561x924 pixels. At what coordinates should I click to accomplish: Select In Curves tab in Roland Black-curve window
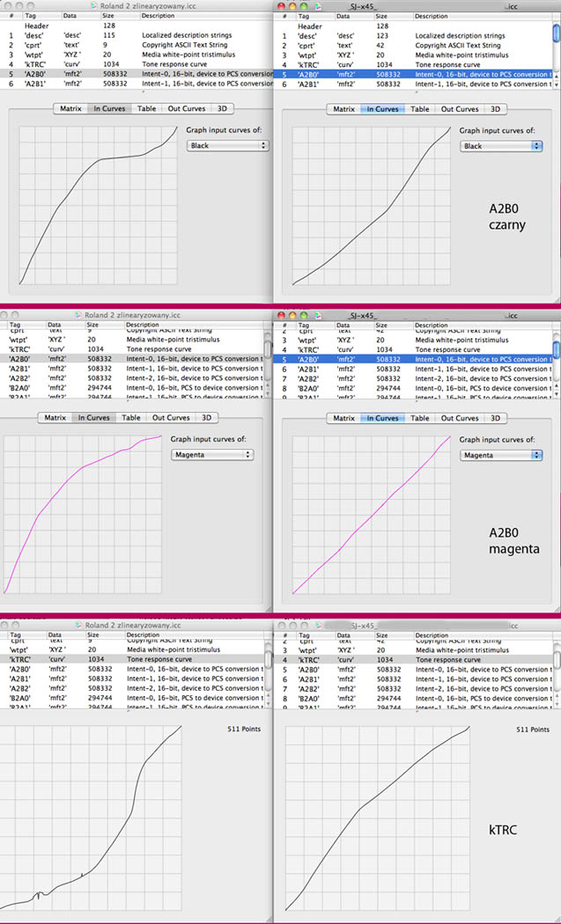pos(110,108)
